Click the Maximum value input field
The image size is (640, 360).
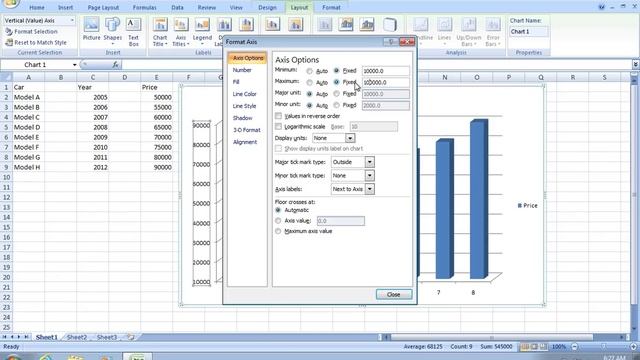pos(385,82)
